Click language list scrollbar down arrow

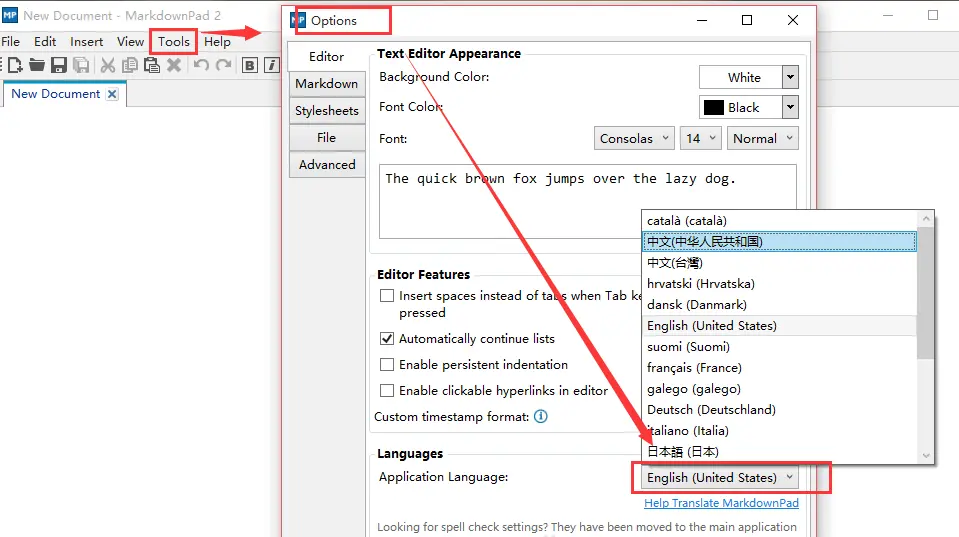pyautogui.click(x=926, y=456)
